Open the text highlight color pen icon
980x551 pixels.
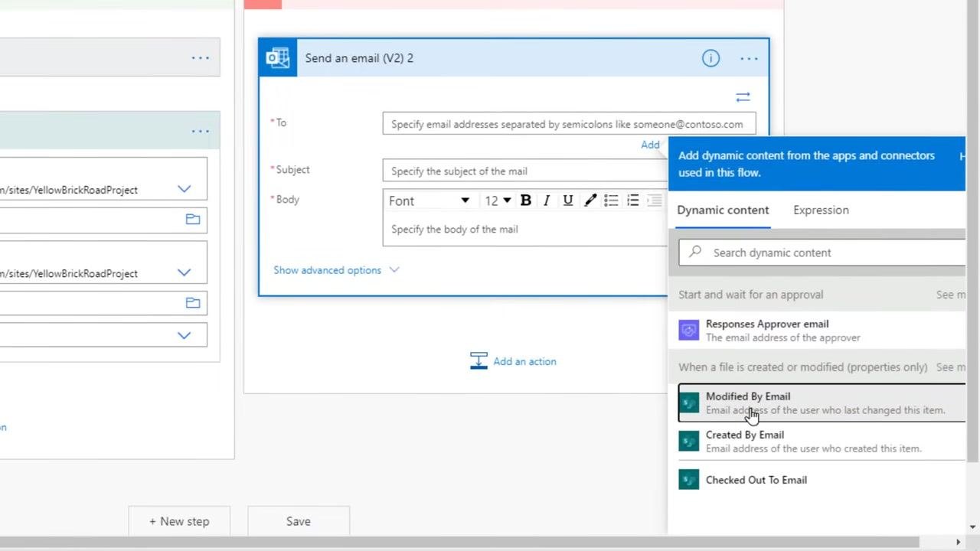(x=590, y=201)
